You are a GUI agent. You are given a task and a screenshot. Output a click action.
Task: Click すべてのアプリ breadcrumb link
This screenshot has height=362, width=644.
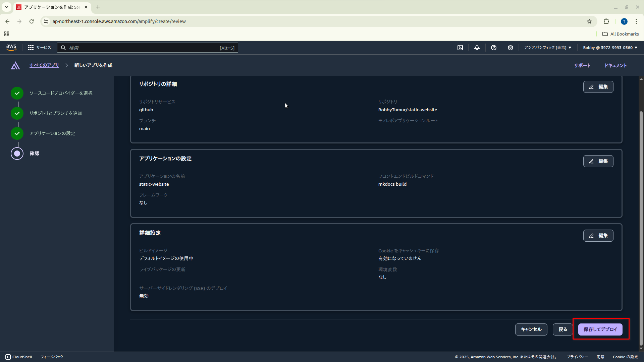(x=44, y=65)
